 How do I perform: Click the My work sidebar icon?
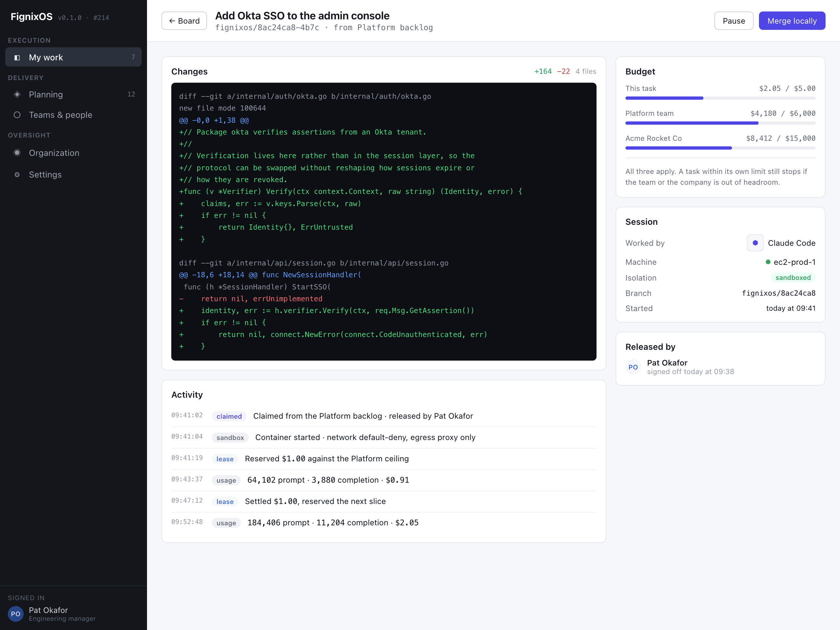click(x=17, y=57)
